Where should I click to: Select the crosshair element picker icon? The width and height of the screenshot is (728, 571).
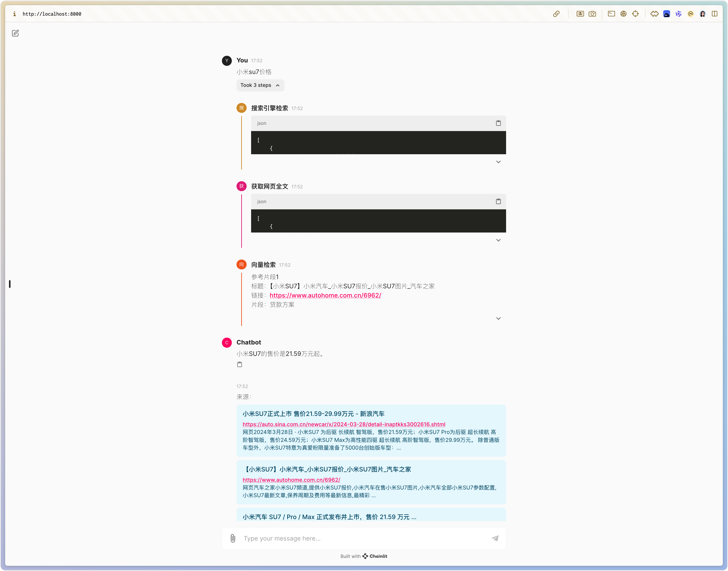pos(635,14)
